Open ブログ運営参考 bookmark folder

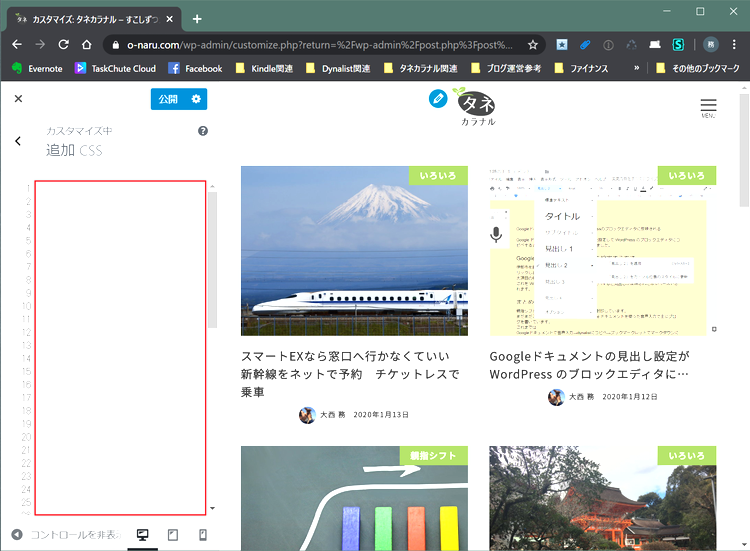point(507,68)
